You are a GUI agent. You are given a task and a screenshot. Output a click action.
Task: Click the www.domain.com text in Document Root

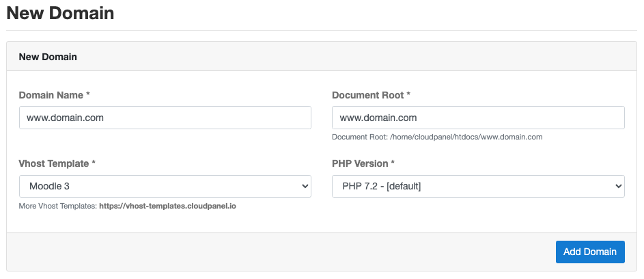[x=378, y=118]
